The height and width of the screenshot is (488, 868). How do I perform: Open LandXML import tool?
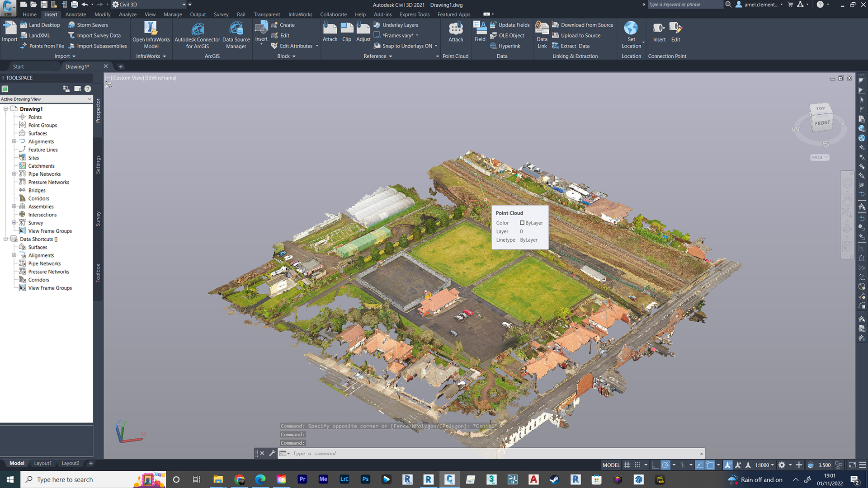[35, 35]
